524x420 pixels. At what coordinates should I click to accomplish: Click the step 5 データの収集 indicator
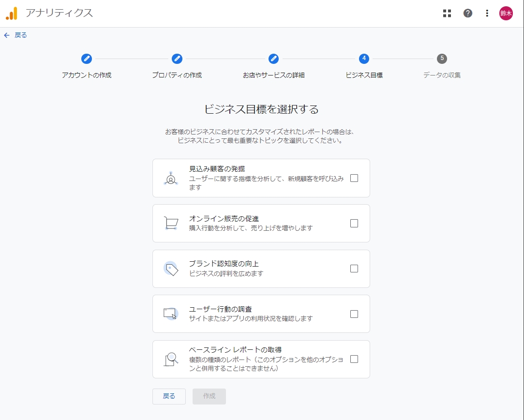[x=442, y=59]
